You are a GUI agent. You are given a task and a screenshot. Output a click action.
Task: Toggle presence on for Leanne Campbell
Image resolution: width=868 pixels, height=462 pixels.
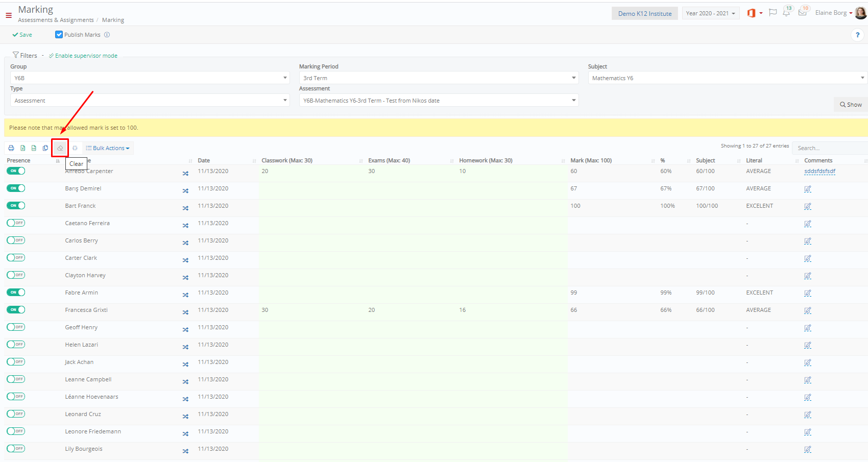[16, 379]
